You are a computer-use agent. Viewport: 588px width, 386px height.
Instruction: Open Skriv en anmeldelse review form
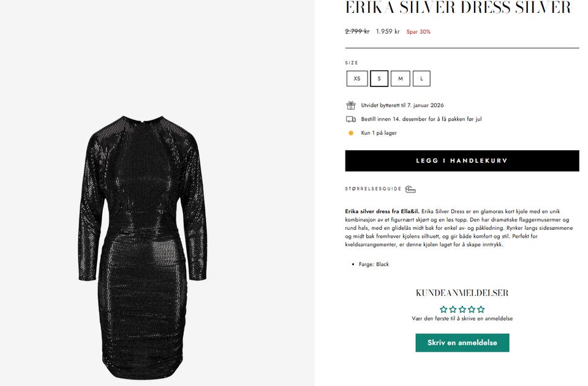point(462,342)
